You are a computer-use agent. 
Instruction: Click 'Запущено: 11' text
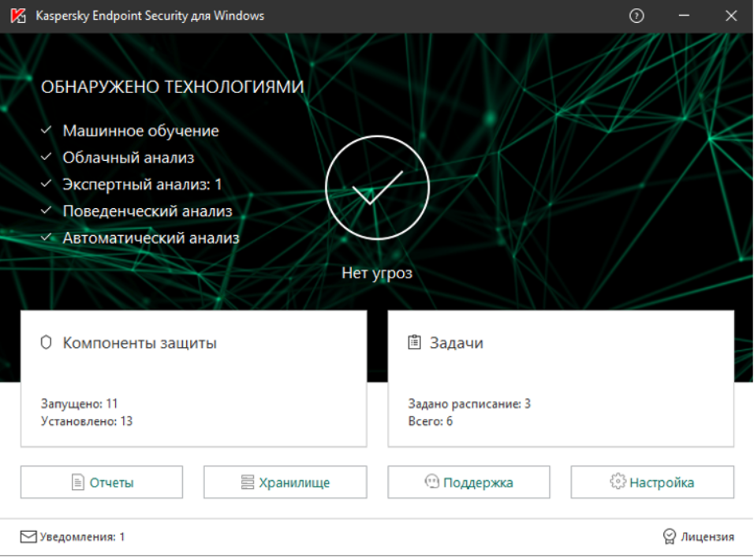[79, 404]
